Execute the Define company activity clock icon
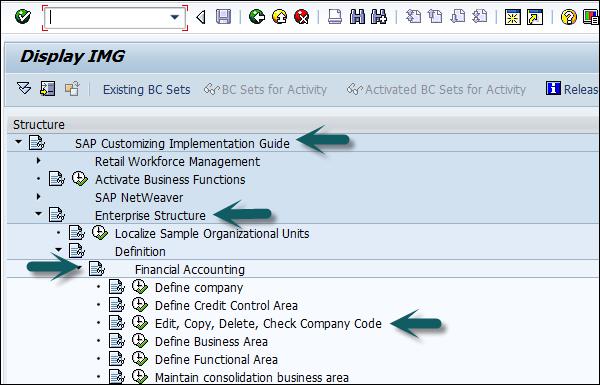Screen dimensions: 600x385 [140, 287]
